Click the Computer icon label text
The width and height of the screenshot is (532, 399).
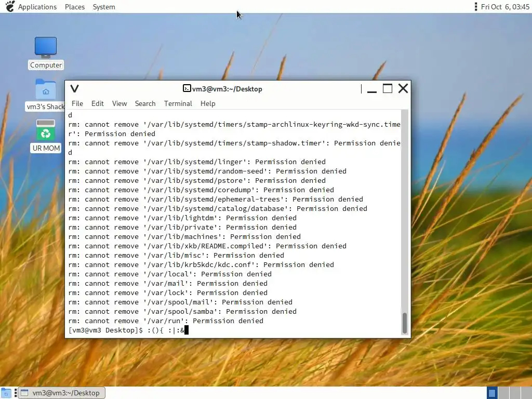click(x=46, y=65)
